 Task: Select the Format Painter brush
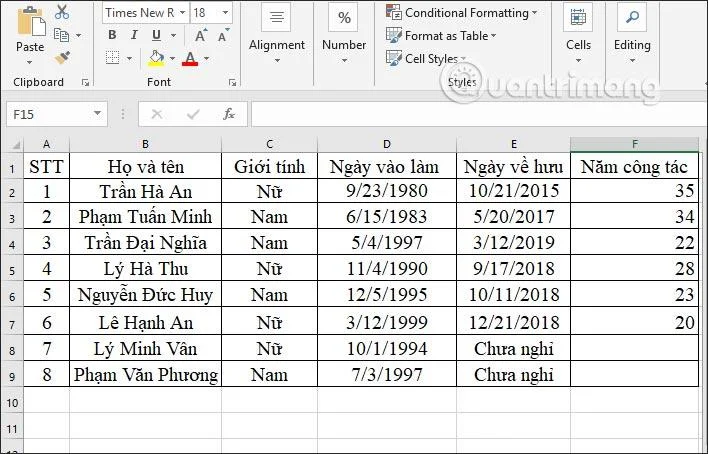pyautogui.click(x=62, y=58)
